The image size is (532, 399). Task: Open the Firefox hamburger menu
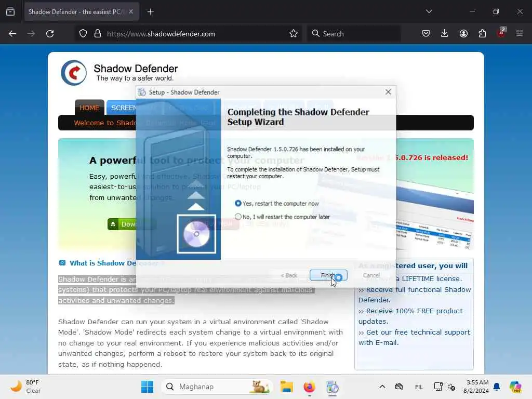[520, 33]
